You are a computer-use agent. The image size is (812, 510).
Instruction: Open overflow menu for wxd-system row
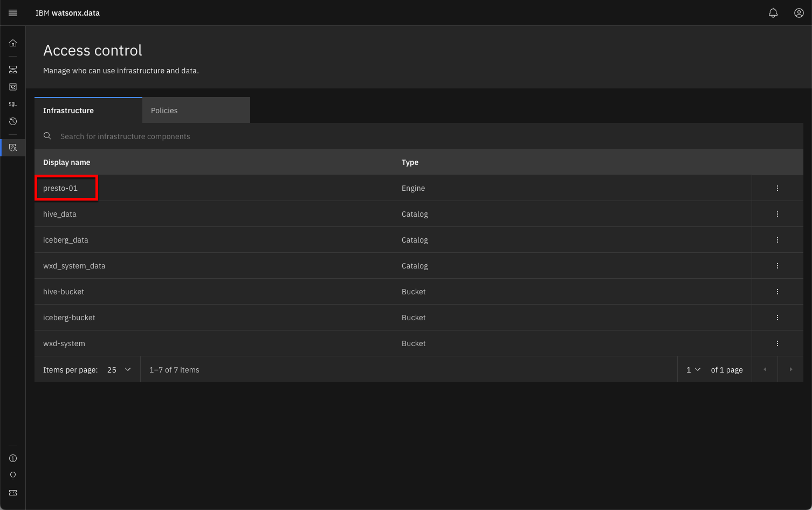tap(777, 343)
